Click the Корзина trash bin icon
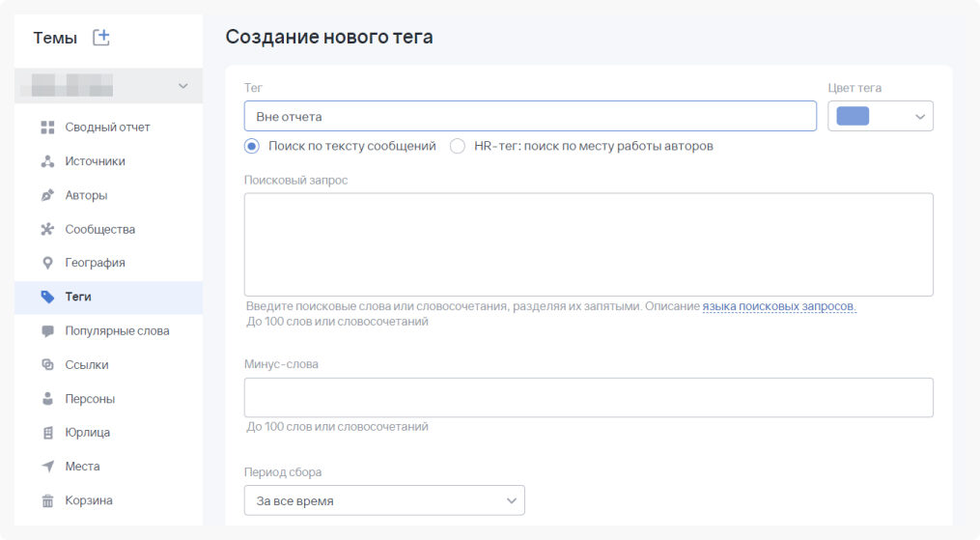Viewport: 980px width, 540px height. [x=47, y=500]
